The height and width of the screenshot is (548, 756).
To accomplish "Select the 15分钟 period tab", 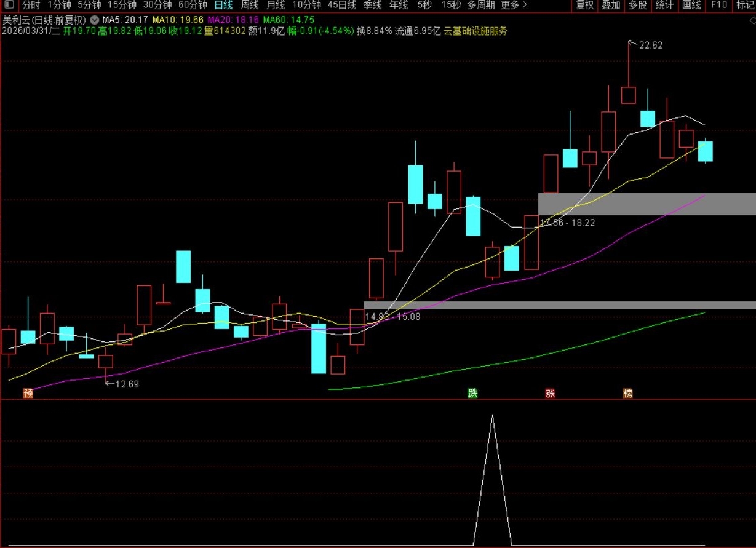I will pos(122,5).
